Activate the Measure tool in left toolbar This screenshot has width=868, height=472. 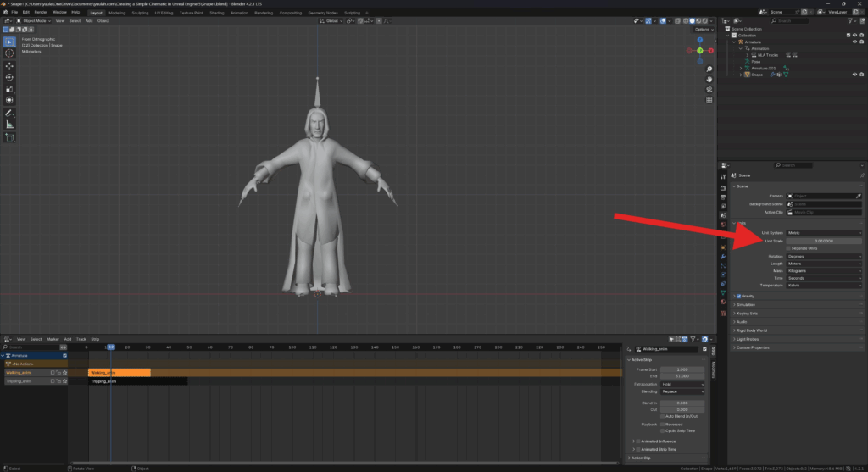(9, 125)
